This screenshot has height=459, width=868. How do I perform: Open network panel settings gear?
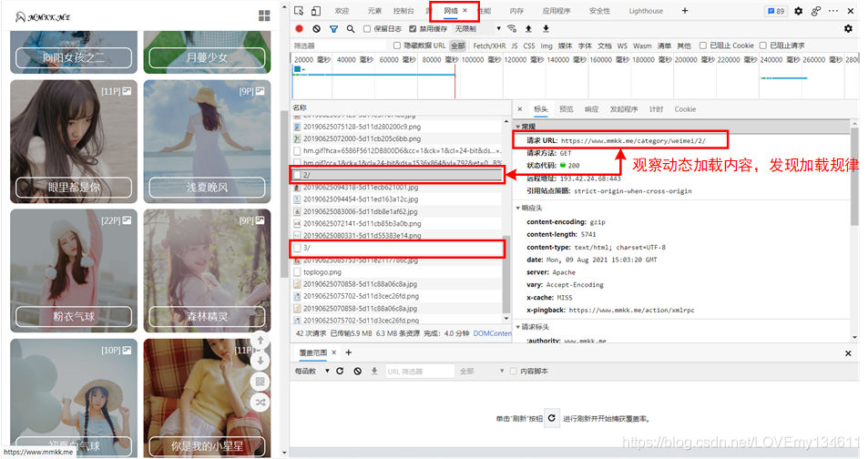(x=848, y=29)
